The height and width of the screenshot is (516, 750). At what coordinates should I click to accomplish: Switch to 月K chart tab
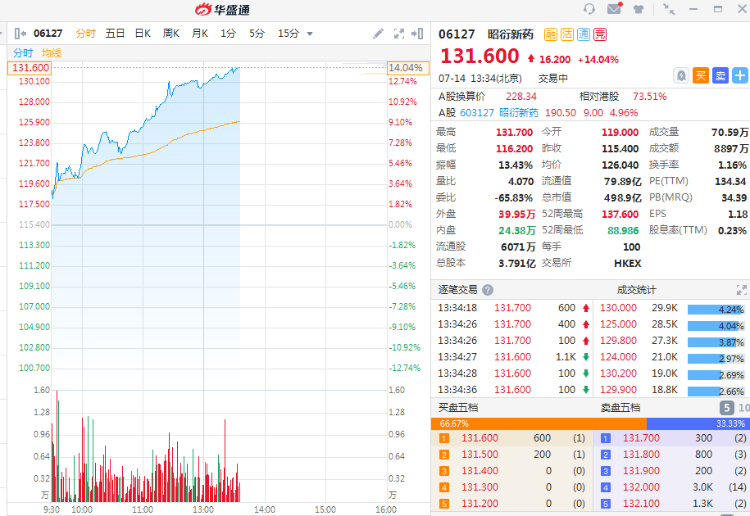click(199, 33)
